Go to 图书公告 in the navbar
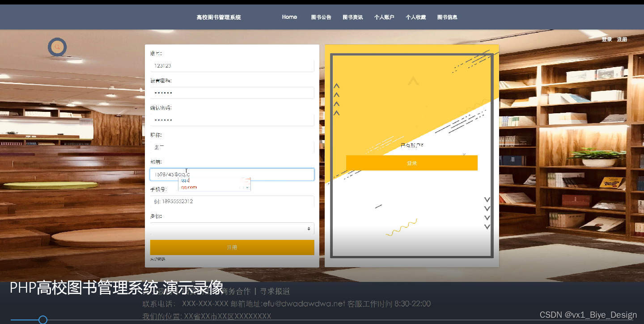The width and height of the screenshot is (644, 324). (321, 17)
